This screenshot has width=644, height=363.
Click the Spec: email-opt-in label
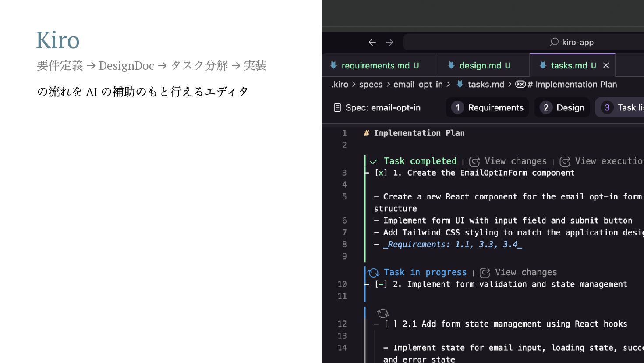tap(383, 108)
